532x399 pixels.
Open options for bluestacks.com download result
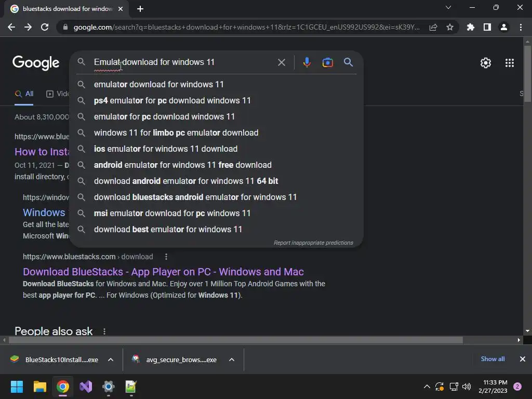[x=166, y=257]
